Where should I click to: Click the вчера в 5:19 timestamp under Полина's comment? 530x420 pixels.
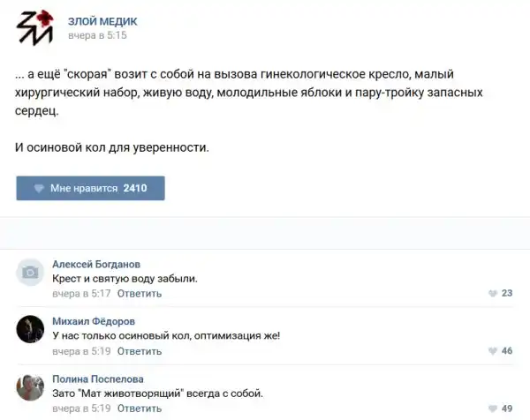coord(81,409)
